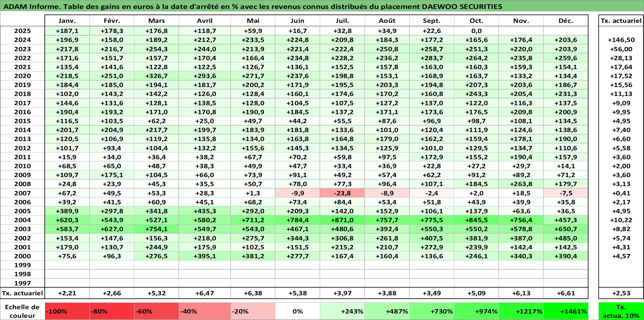Select the Avril column header
Image resolution: width=644 pixels, height=320 pixels.
[x=205, y=21]
